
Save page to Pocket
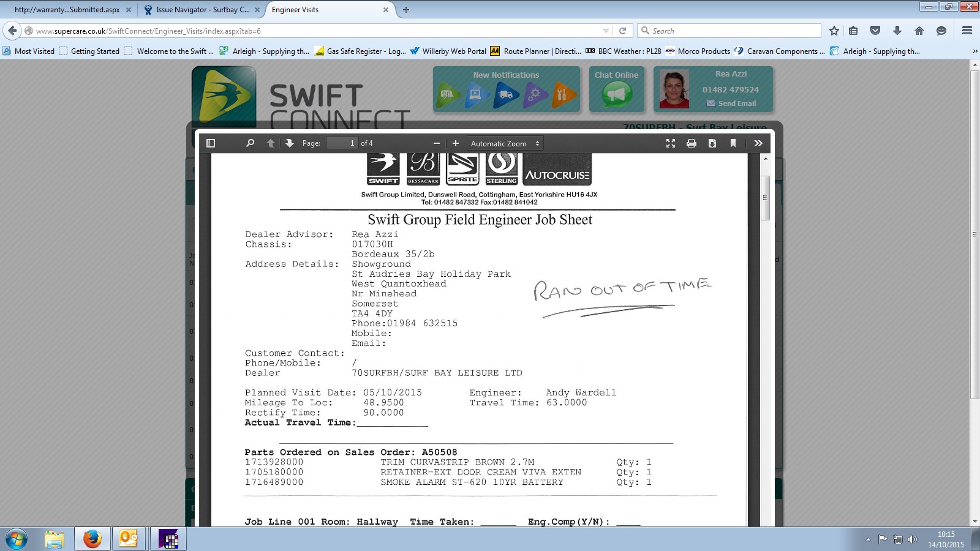875,31
